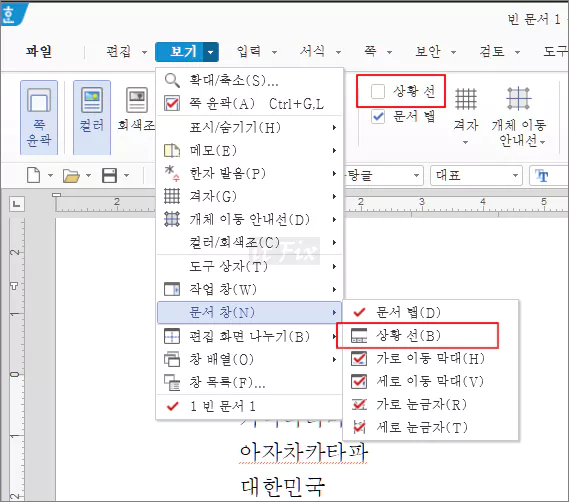
Task: Click the 격자 grid icon in ribbon
Action: click(x=466, y=99)
